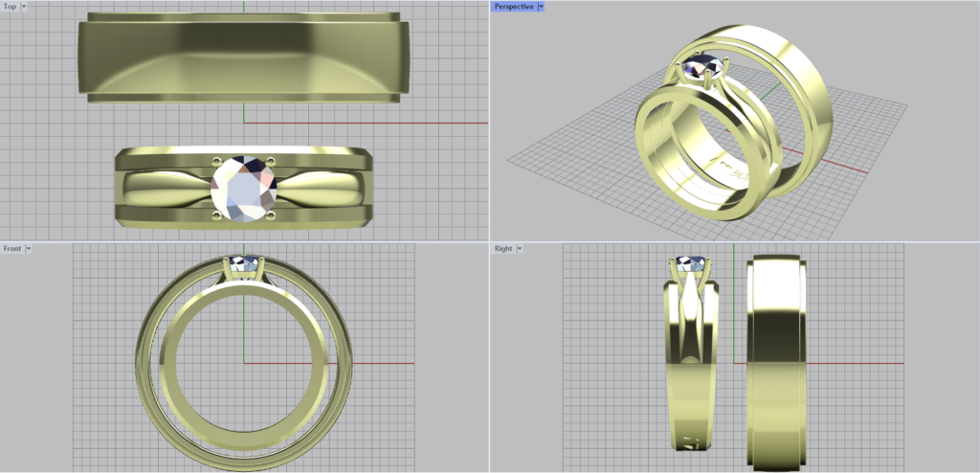
Task: Click the Top viewport title label
Action: pyautogui.click(x=10, y=7)
